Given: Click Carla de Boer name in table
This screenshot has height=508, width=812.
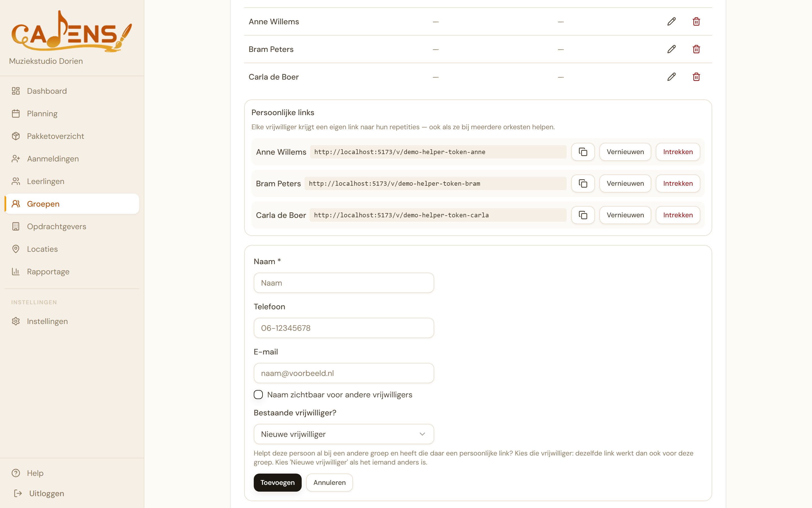Looking at the screenshot, I should coord(273,77).
